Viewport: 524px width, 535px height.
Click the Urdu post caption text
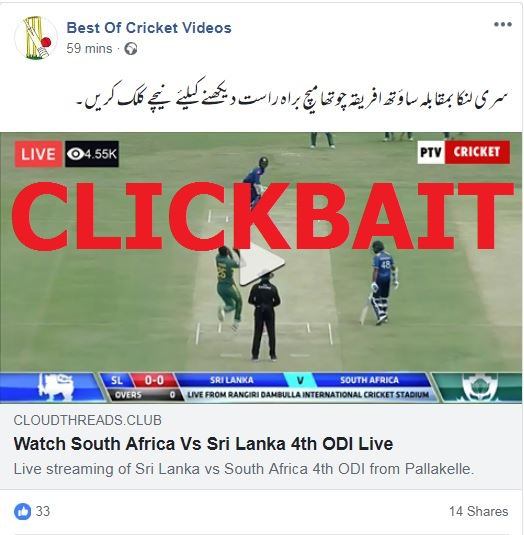(293, 97)
